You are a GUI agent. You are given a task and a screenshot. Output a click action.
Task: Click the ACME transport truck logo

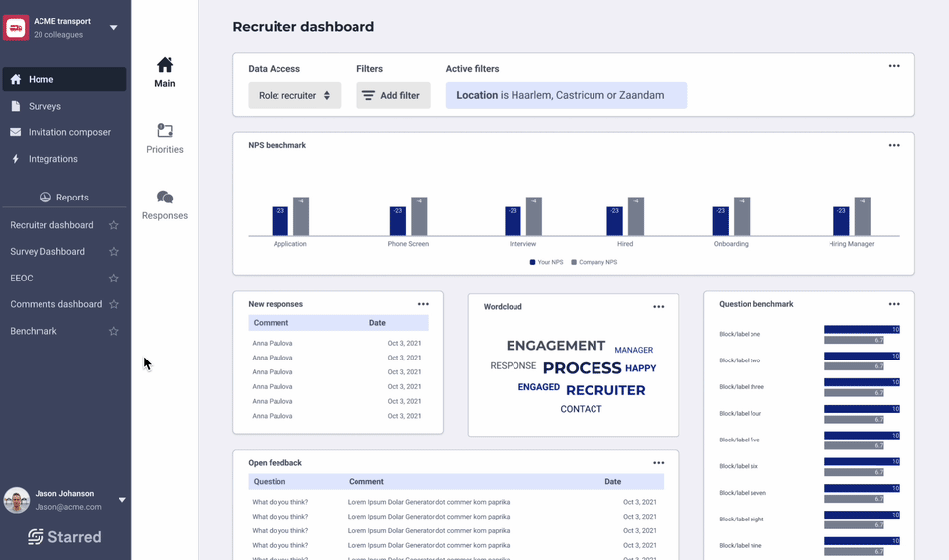pos(16,28)
